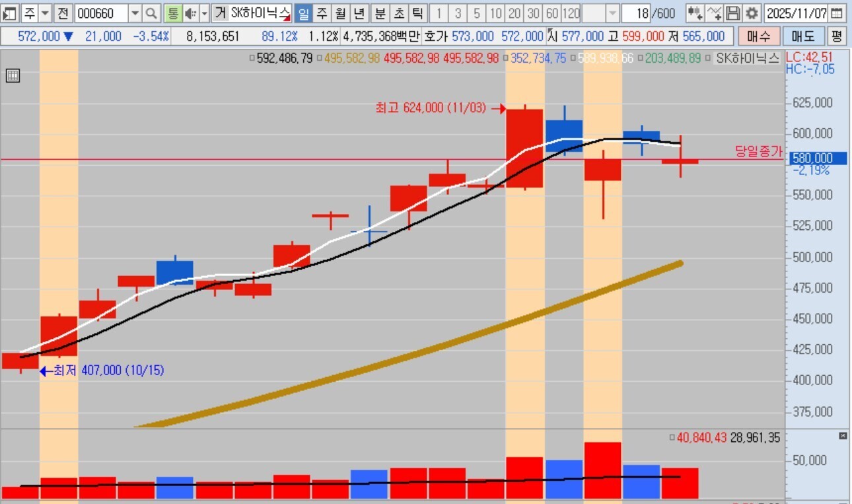Select the 주 weekly chart tab

(x=322, y=13)
